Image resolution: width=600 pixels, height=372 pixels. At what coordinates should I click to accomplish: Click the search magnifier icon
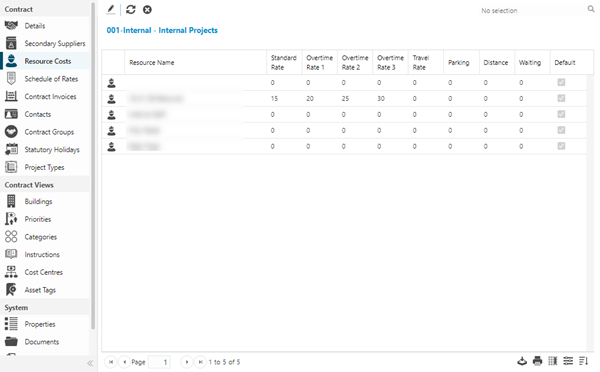[x=591, y=9]
